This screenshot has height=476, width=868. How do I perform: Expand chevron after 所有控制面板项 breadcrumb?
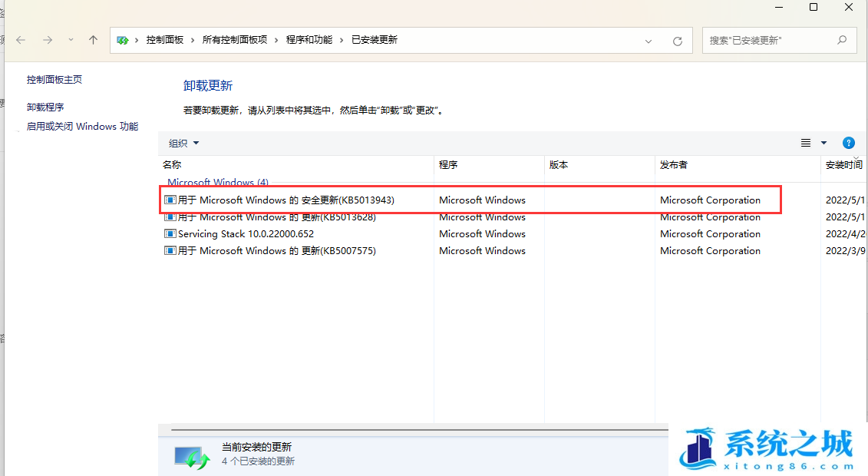pyautogui.click(x=276, y=40)
